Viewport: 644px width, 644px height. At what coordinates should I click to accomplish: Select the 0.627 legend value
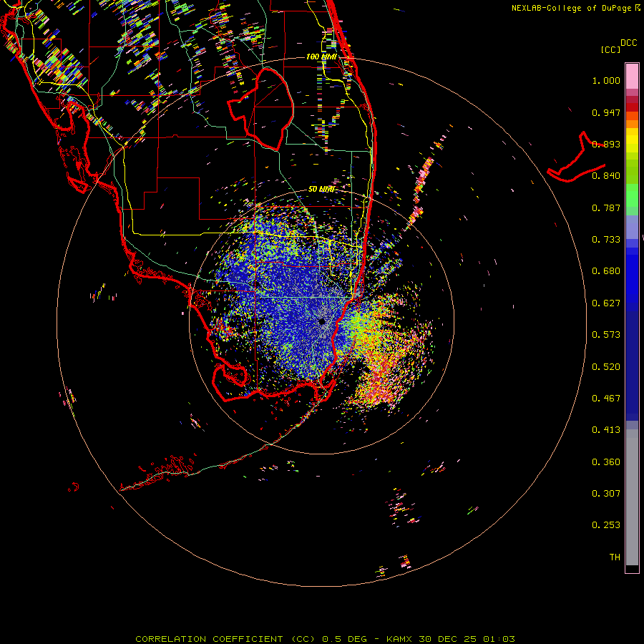606,303
